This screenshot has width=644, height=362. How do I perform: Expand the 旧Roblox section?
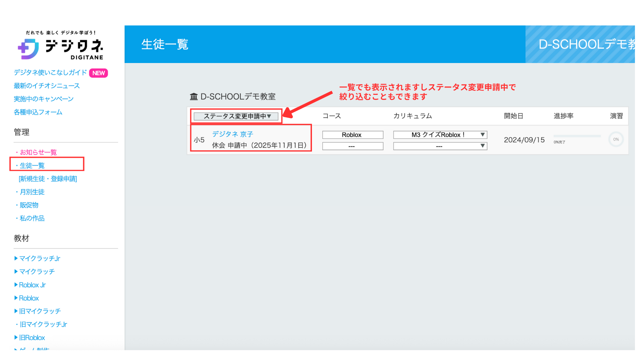click(31, 338)
